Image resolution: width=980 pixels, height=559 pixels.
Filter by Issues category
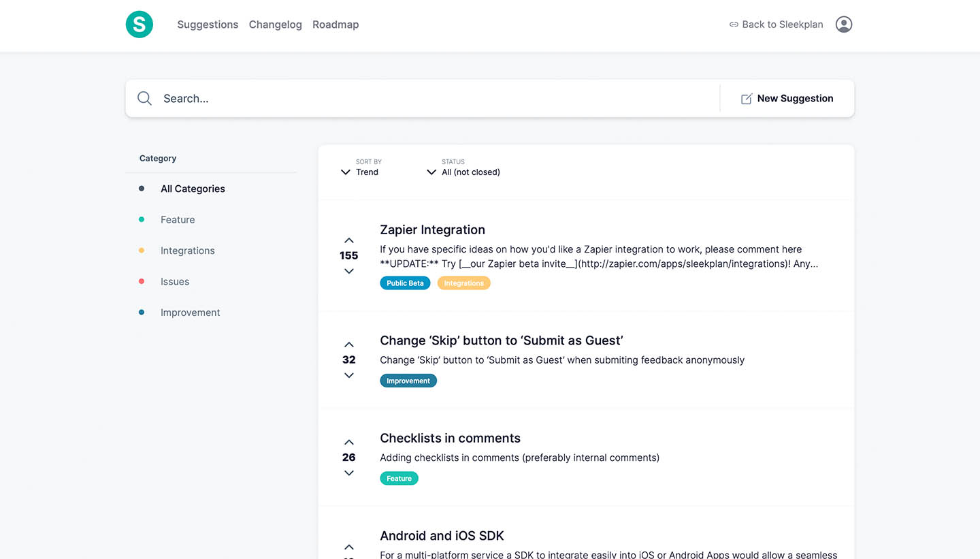pos(175,282)
